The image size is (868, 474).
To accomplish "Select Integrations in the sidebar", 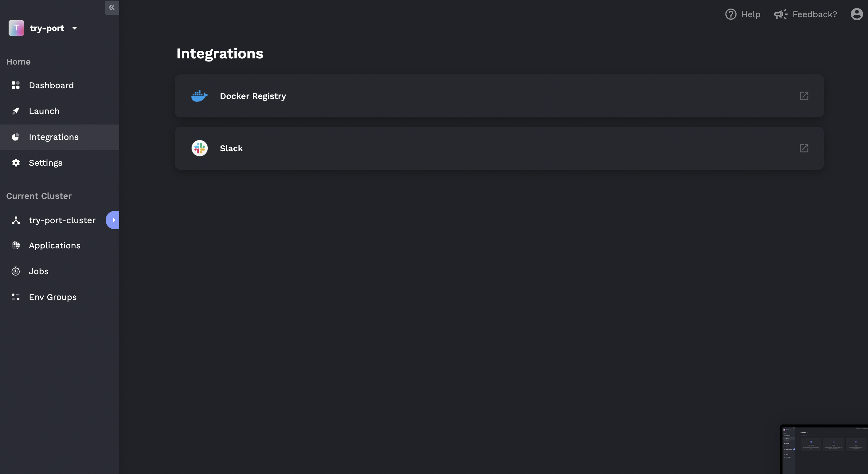I will click(53, 137).
